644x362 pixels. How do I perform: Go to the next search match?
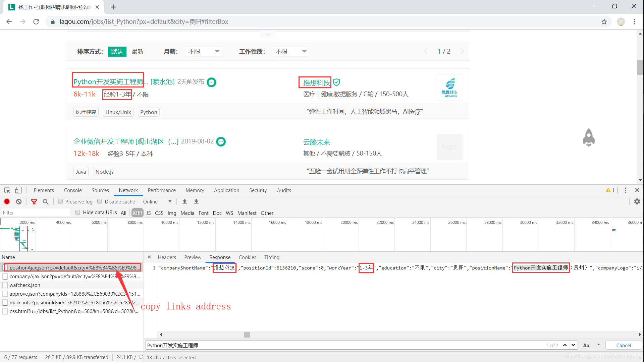click(574, 345)
